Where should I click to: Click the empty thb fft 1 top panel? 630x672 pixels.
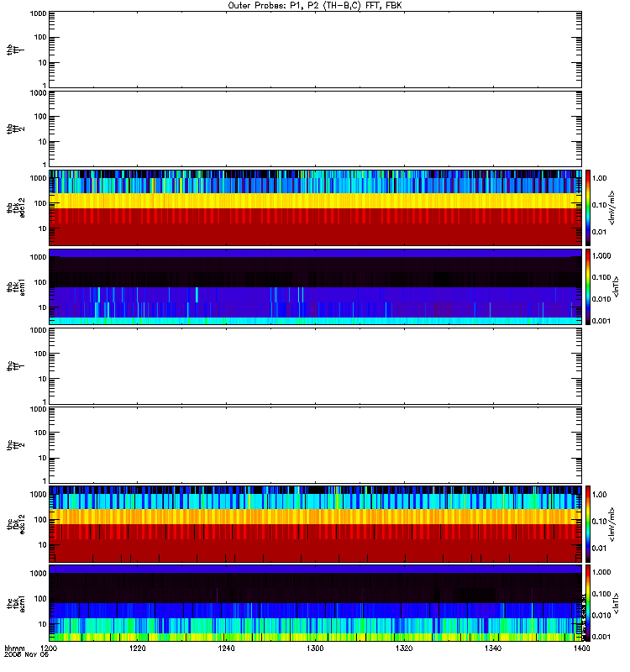[315, 50]
